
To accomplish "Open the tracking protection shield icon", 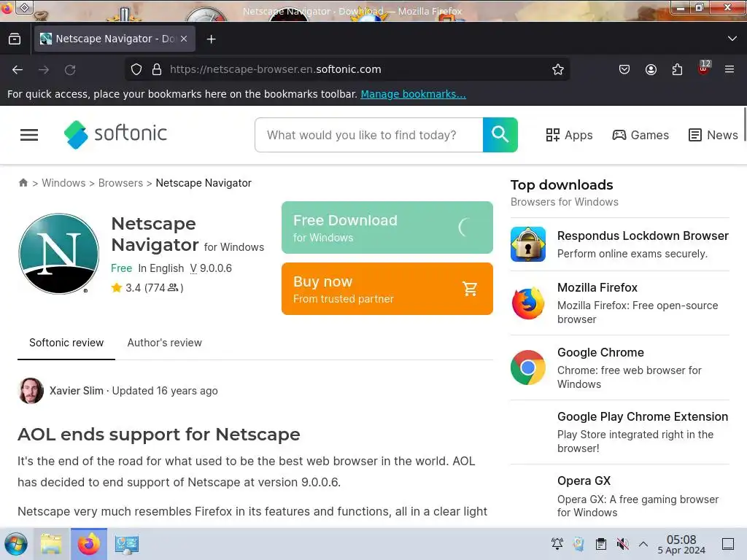I will click(136, 69).
